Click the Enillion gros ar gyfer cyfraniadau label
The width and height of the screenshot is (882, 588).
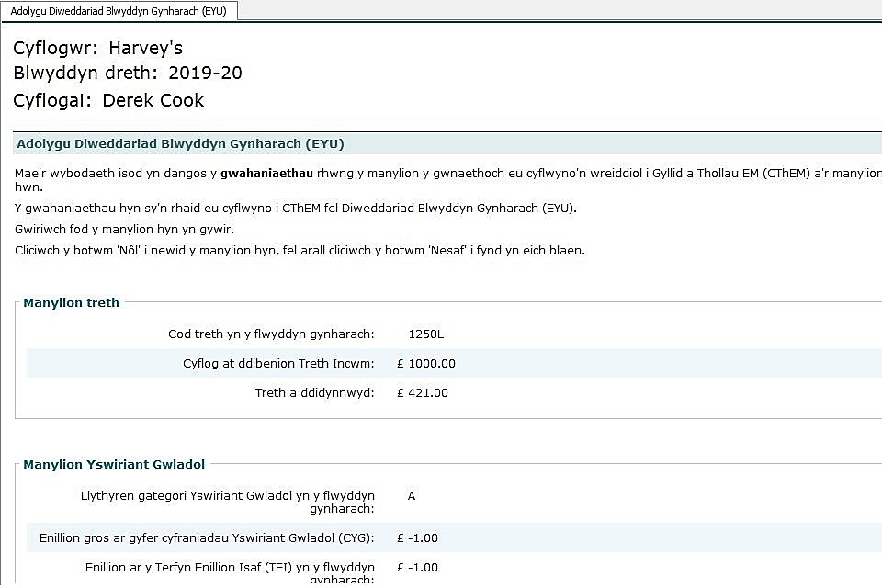click(x=207, y=537)
